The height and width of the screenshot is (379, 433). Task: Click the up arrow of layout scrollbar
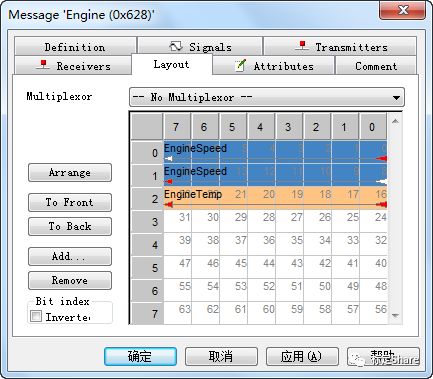coord(395,121)
